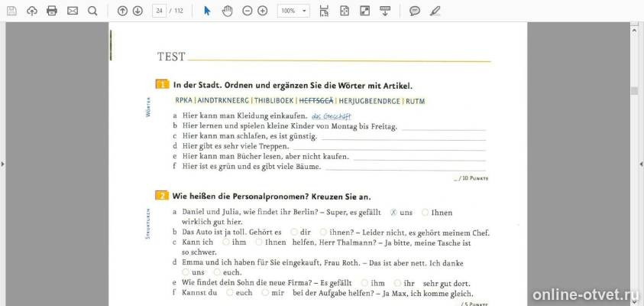This screenshot has width=644, height=306.
Task: Click the vertical scrollbar thumb
Action: (634, 91)
